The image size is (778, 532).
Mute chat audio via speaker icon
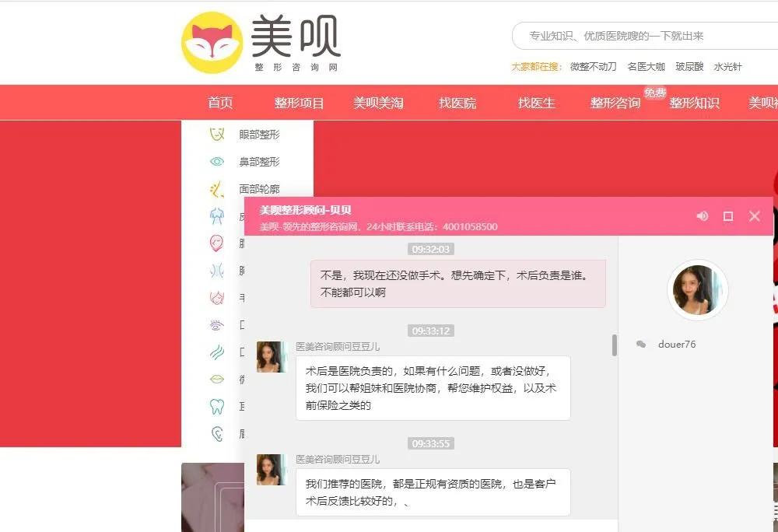tap(703, 217)
